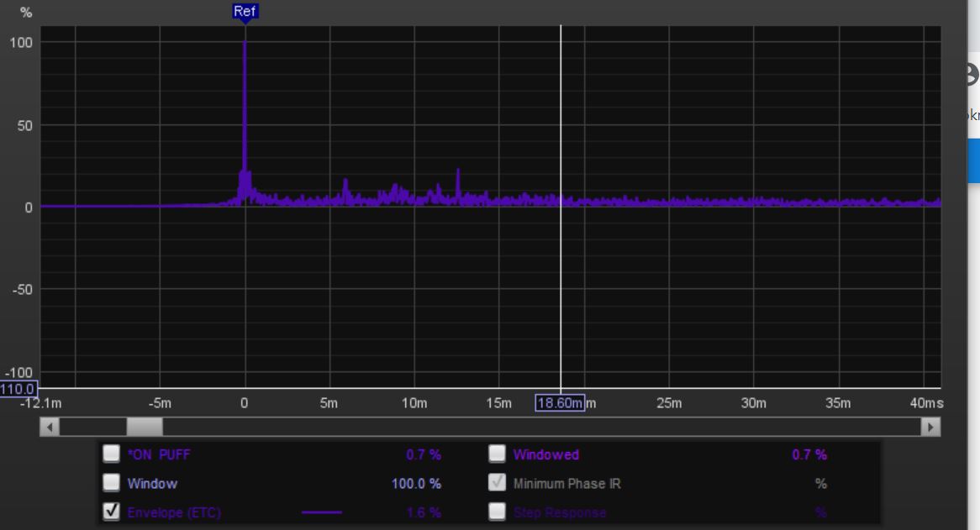Enable the *ON PUFF trace checkbox
The image size is (980, 530).
pyautogui.click(x=111, y=454)
